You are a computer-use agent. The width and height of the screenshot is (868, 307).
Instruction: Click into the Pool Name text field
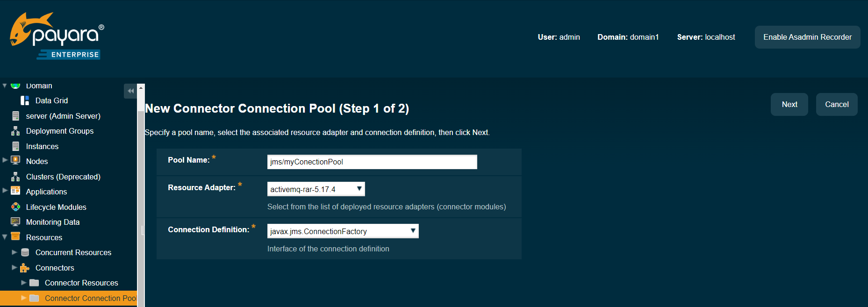coord(372,162)
